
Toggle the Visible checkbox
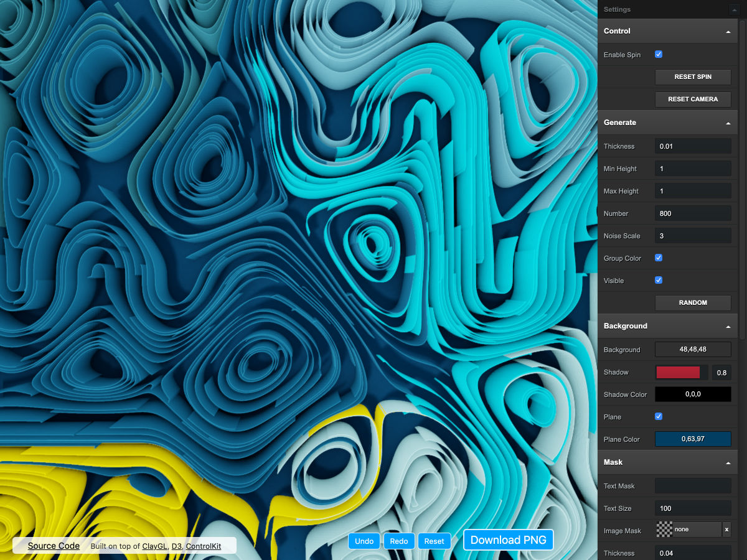click(x=659, y=280)
